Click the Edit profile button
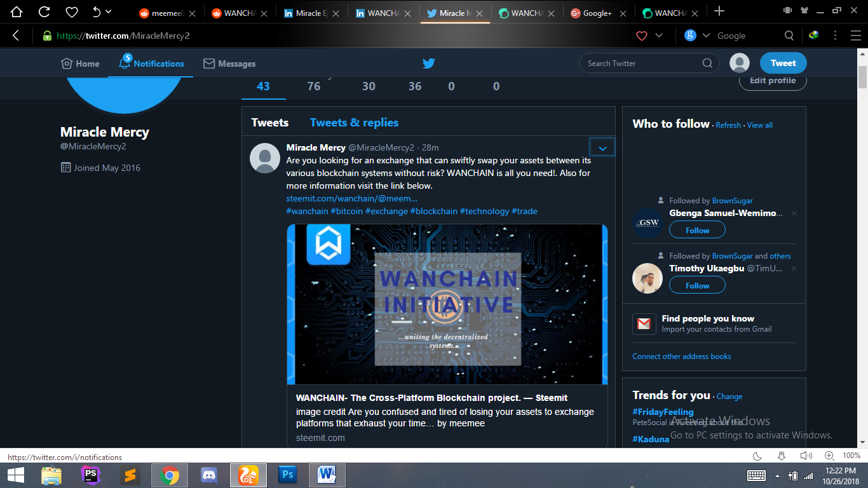This screenshot has height=488, width=868. 773,81
